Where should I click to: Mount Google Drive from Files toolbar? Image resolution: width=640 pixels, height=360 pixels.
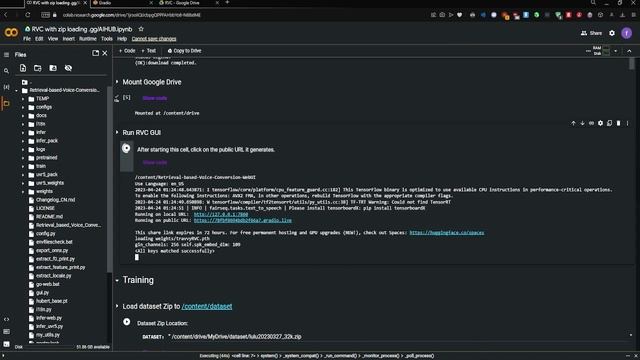tap(53, 68)
